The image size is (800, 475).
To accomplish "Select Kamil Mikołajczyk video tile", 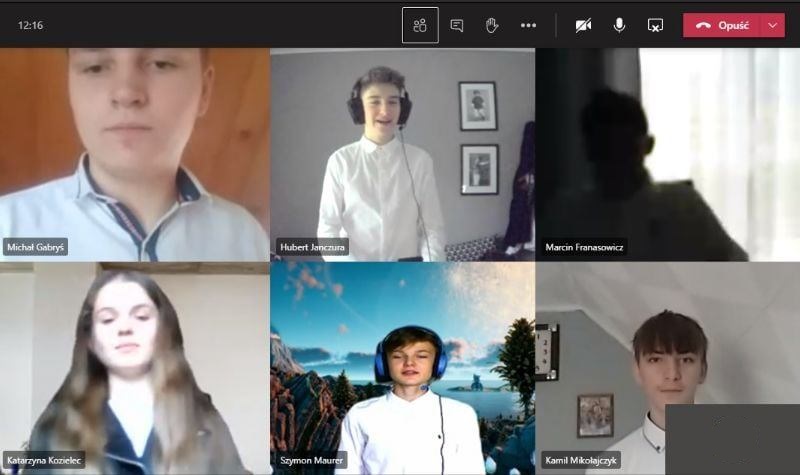I will [x=668, y=369].
